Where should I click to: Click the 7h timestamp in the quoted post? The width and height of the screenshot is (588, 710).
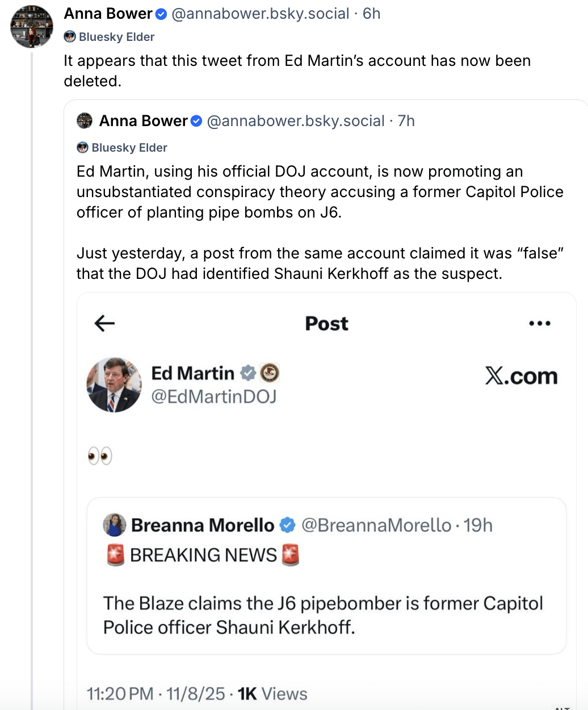[406, 121]
